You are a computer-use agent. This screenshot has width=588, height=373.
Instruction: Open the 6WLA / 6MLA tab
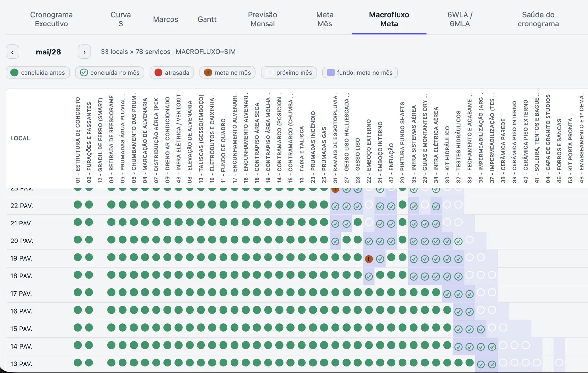460,19
